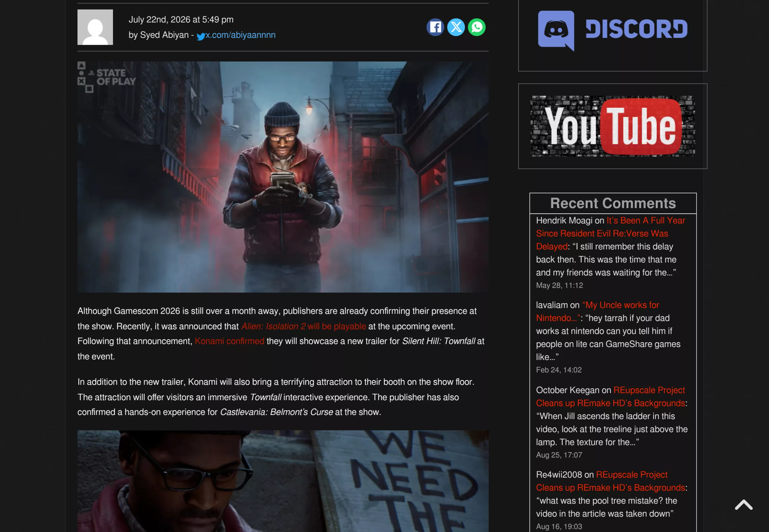Open 'Alien: Isolation 2 will be playable' link
This screenshot has height=532, width=769.
point(303,326)
